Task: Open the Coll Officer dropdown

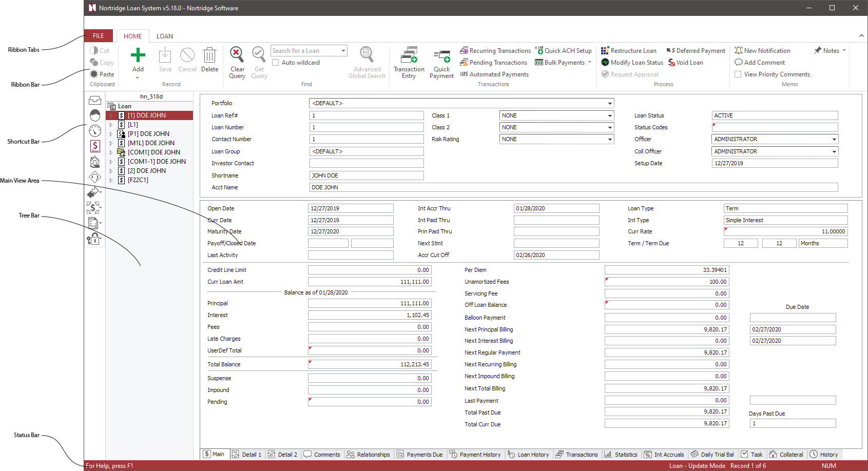Action: point(834,151)
